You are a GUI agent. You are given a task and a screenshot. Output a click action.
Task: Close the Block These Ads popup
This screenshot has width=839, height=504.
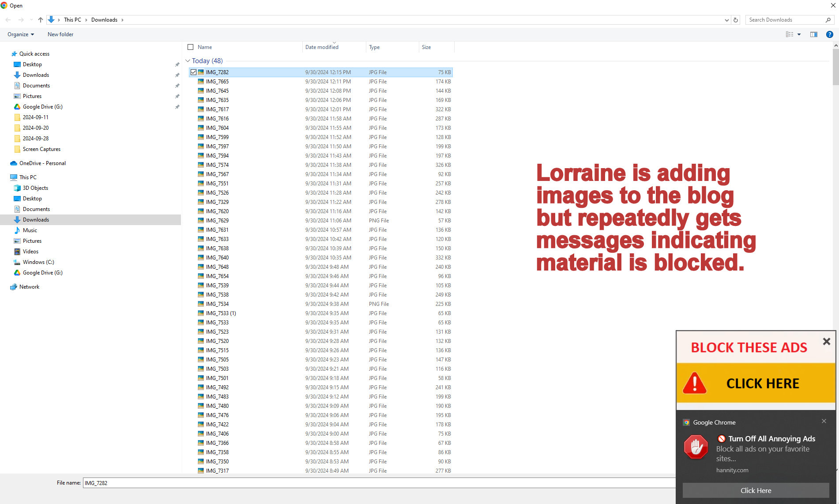point(826,342)
